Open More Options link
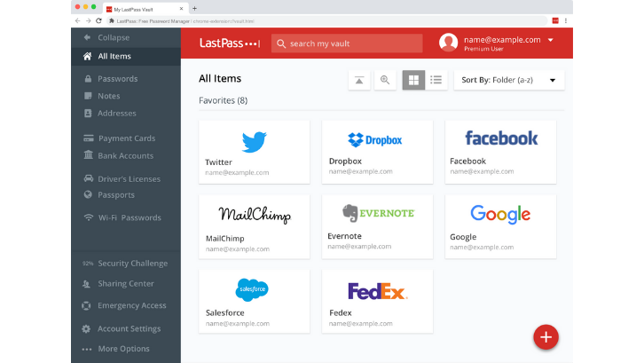Viewport: 644px width, 363px height. (x=123, y=349)
